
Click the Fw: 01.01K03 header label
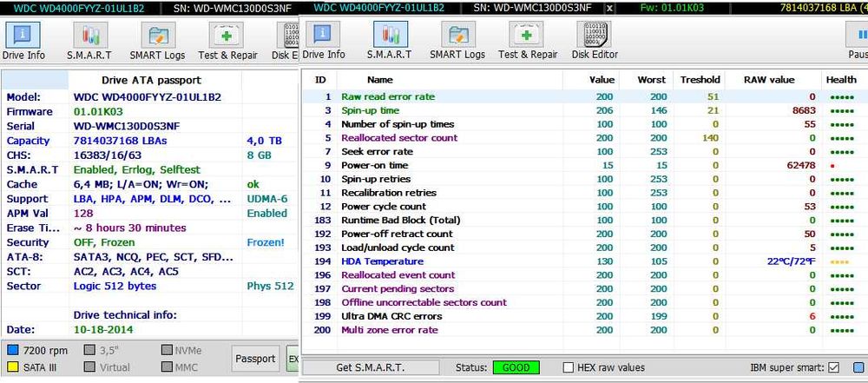(x=671, y=8)
